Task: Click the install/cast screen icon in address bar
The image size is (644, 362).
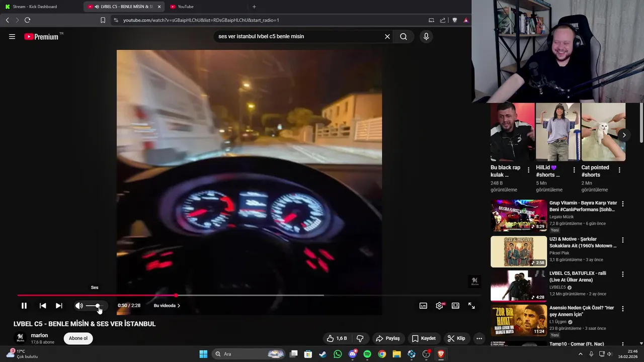Action: (x=431, y=20)
